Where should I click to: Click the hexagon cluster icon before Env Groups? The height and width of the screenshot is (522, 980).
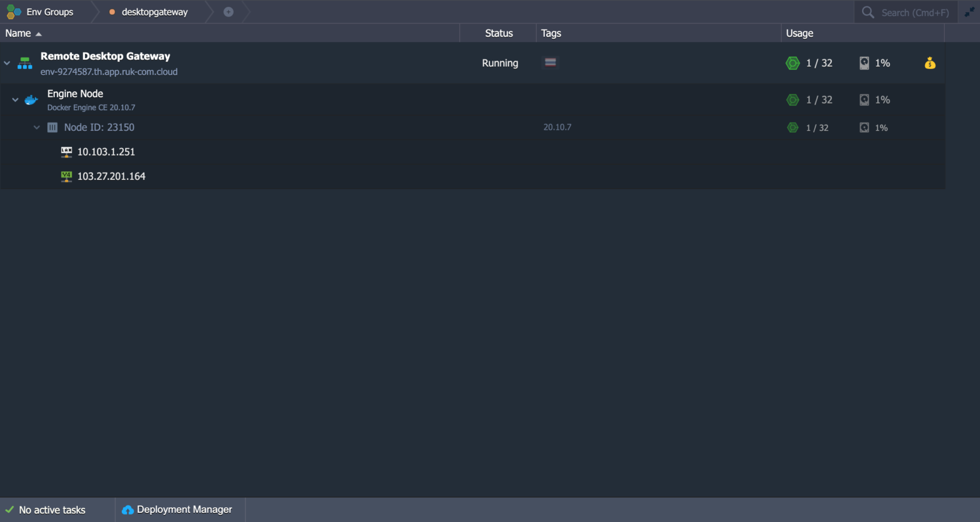(x=13, y=11)
